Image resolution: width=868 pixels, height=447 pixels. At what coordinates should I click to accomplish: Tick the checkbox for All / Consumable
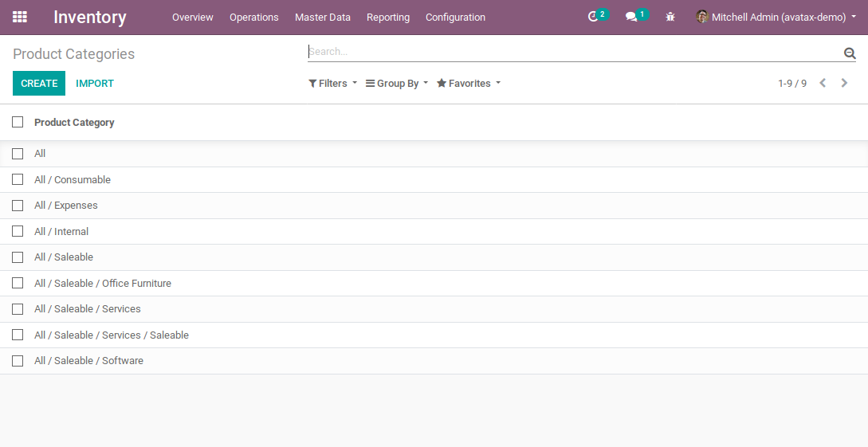click(18, 179)
